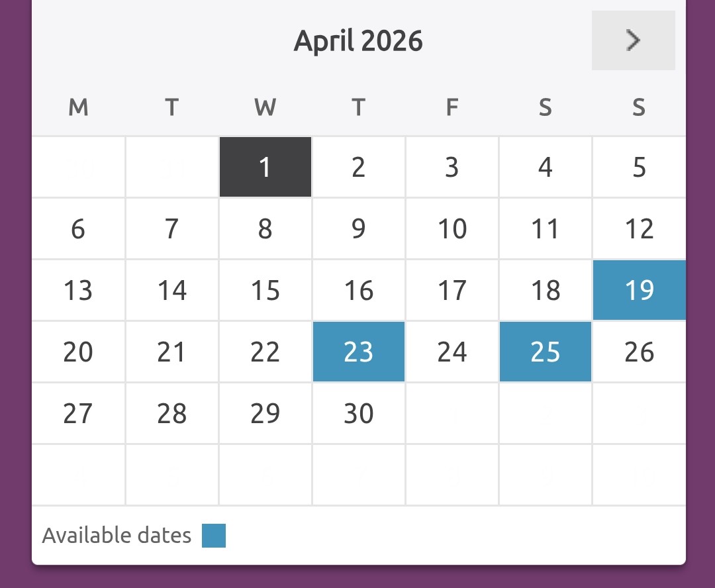The height and width of the screenshot is (588, 715).
Task: Click the Available dates legend label
Action: tap(117, 535)
